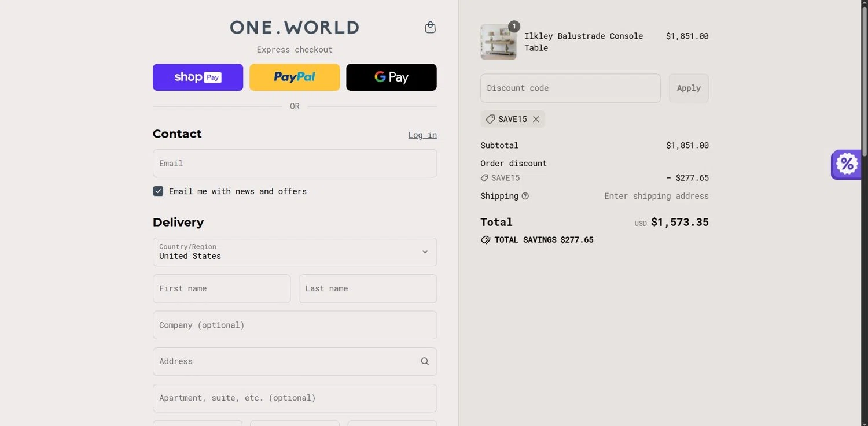The height and width of the screenshot is (426, 868).
Task: Click the Discount code field
Action: pyautogui.click(x=571, y=88)
